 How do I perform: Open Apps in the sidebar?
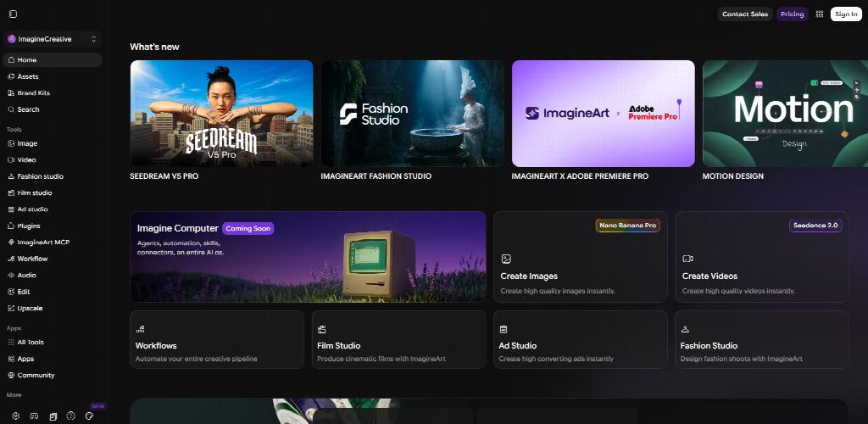click(x=52, y=359)
